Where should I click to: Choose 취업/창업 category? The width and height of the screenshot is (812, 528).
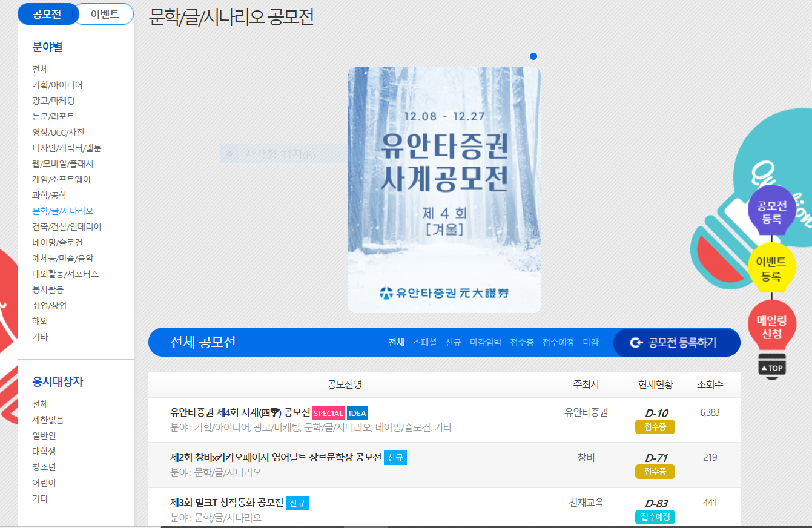tap(50, 305)
